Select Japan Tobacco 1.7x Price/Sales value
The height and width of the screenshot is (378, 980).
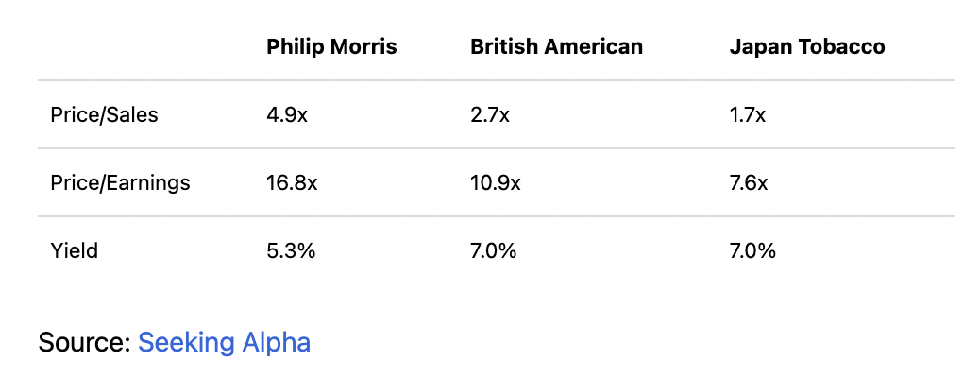tap(748, 115)
